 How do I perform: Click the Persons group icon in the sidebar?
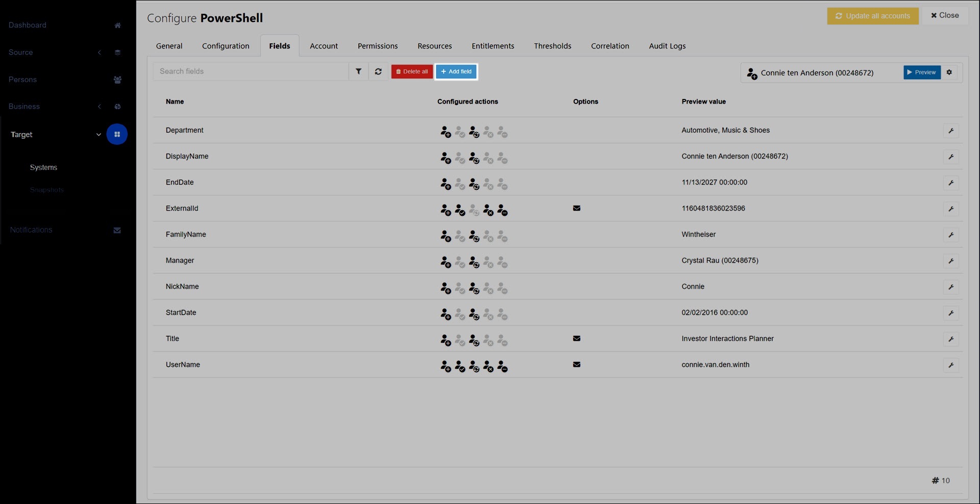(x=117, y=80)
